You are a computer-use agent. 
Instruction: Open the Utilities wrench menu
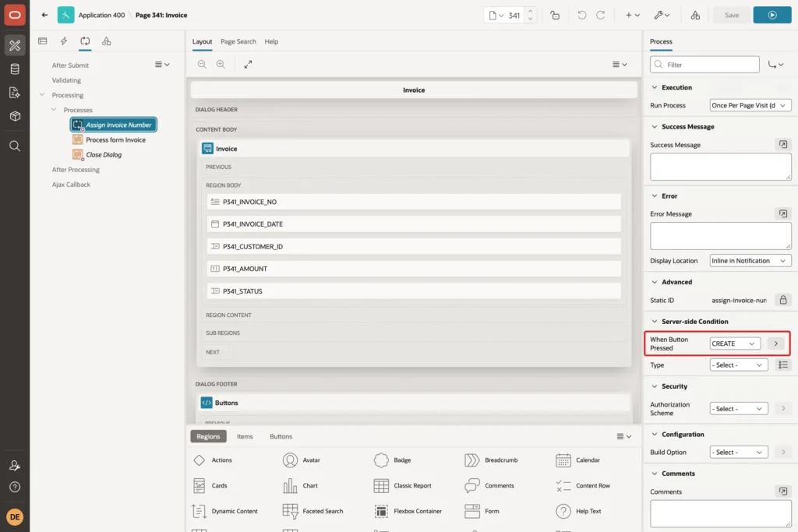[662, 16]
